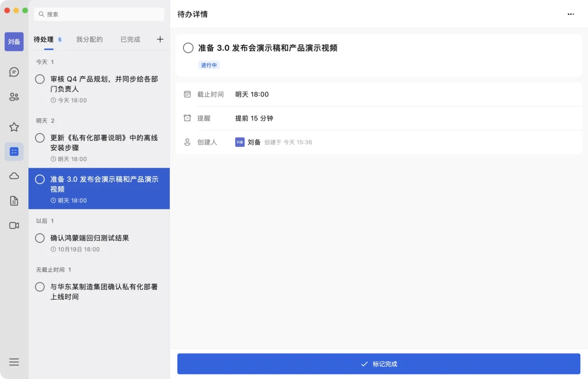Check off the 更新《私有化部署说明》 task circle
The image size is (588, 379).
click(x=40, y=138)
